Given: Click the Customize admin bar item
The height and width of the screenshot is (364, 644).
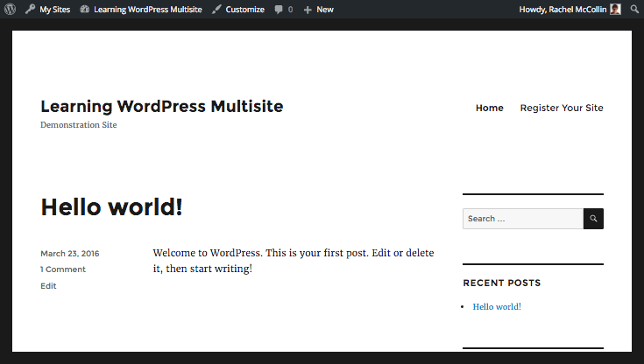Looking at the screenshot, I should click(x=238, y=9).
